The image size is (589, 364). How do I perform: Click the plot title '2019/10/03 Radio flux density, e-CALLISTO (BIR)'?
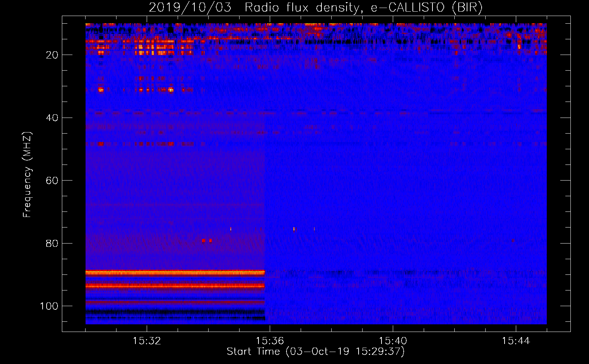coord(316,7)
